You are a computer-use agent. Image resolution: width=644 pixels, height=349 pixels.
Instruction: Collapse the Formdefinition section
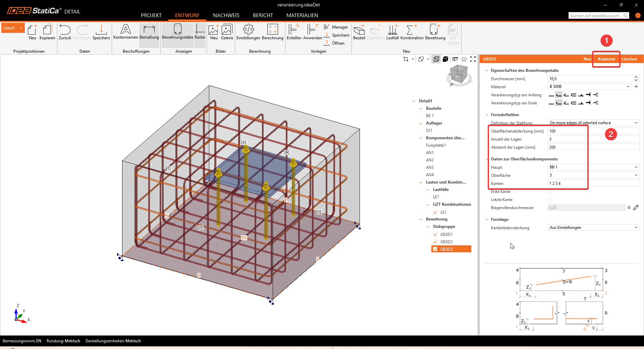tap(487, 115)
